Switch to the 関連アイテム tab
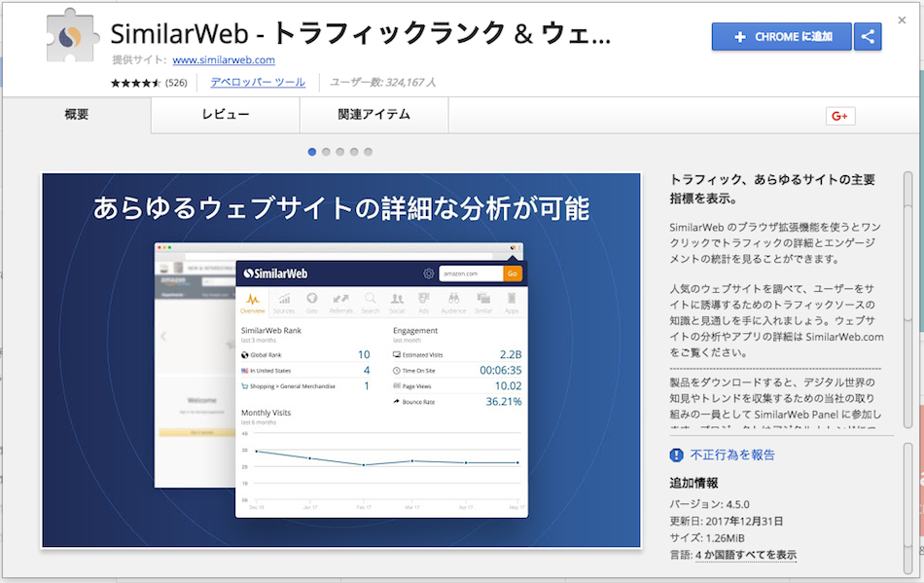 tap(374, 115)
